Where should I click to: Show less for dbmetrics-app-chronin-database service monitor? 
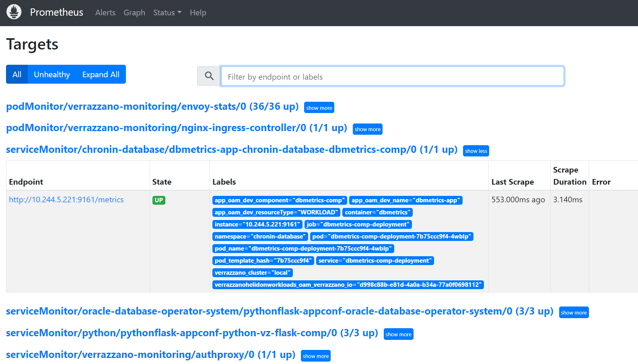476,151
